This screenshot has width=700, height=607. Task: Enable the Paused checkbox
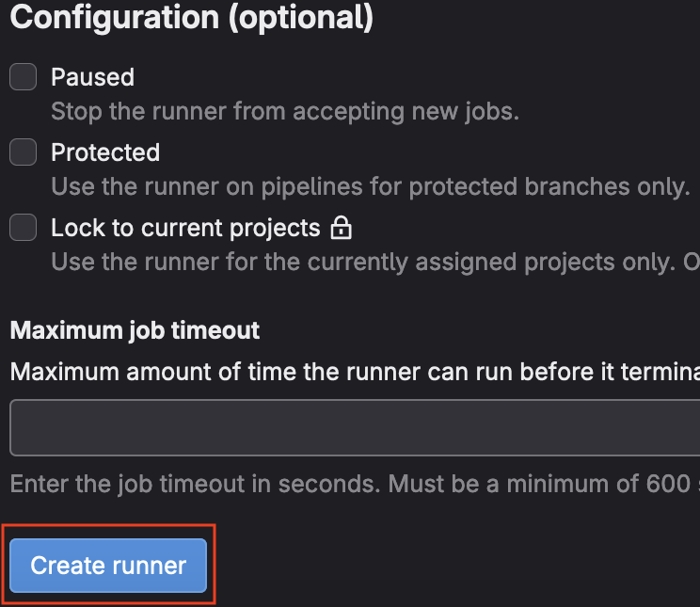pos(24,77)
